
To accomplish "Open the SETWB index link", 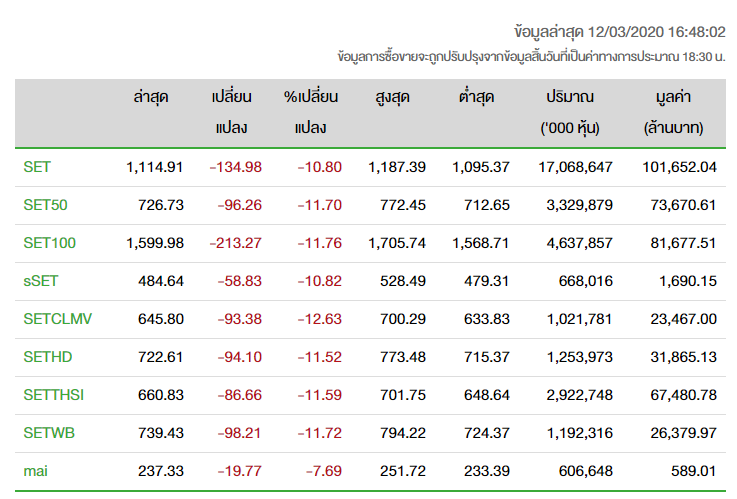I will pyautogui.click(x=49, y=433).
